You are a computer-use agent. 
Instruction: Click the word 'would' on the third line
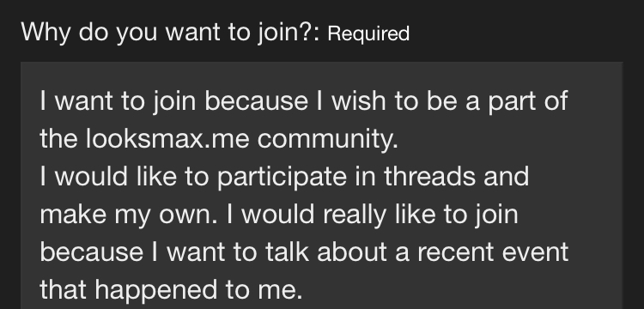pyautogui.click(x=91, y=177)
